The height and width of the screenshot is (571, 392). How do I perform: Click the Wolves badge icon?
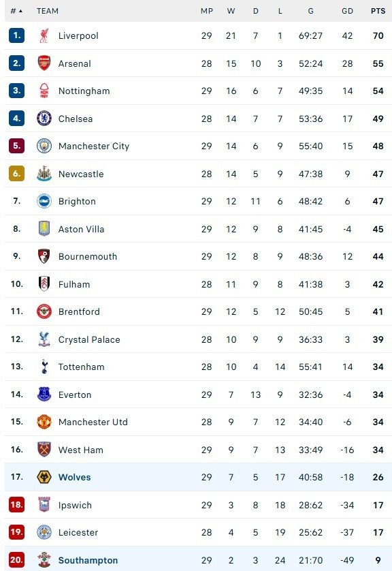coord(44,477)
